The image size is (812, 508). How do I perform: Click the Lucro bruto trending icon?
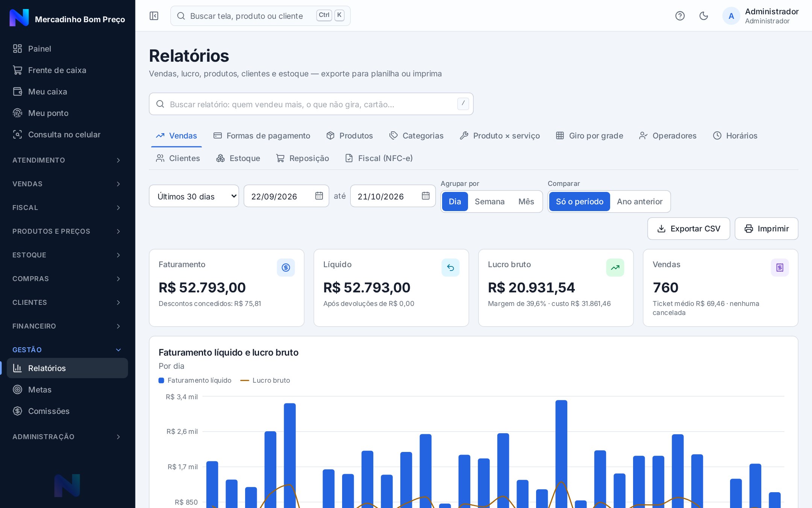tap(615, 268)
